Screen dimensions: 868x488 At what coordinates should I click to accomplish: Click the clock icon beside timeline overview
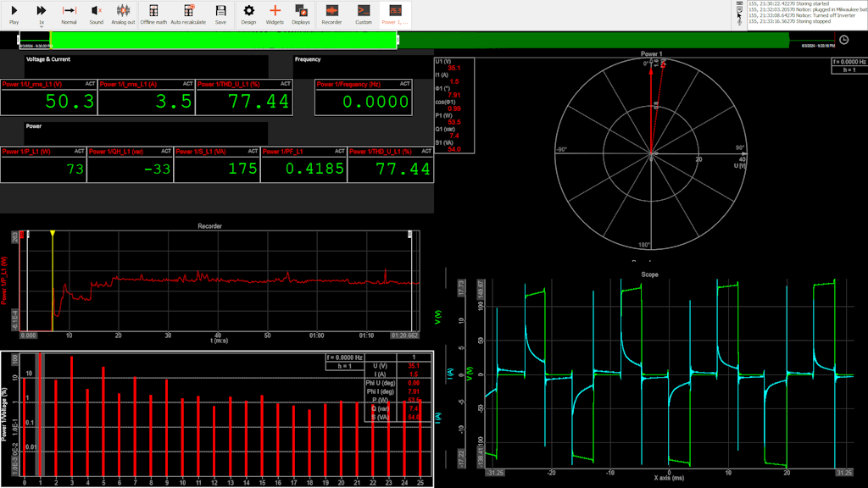click(x=843, y=40)
